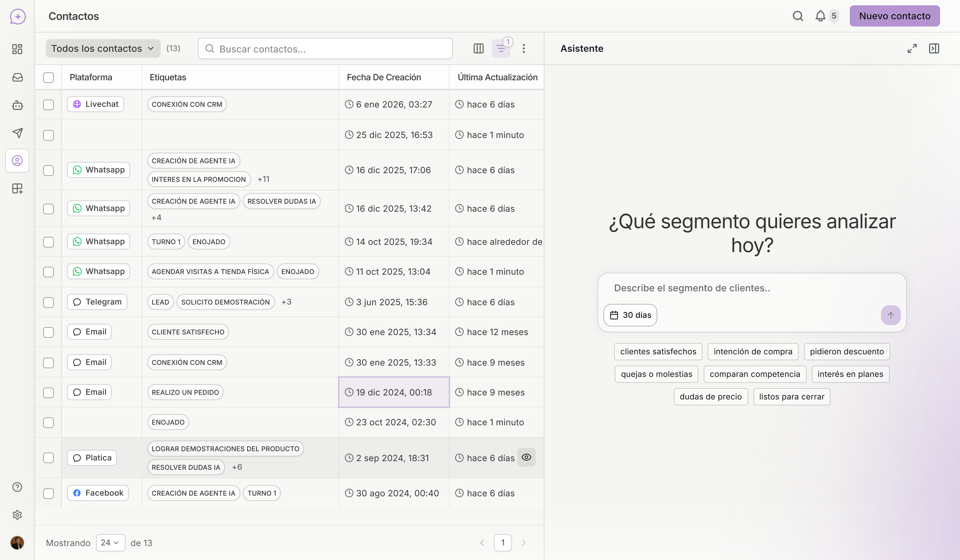Collapse the Asistente side panel

(x=934, y=48)
